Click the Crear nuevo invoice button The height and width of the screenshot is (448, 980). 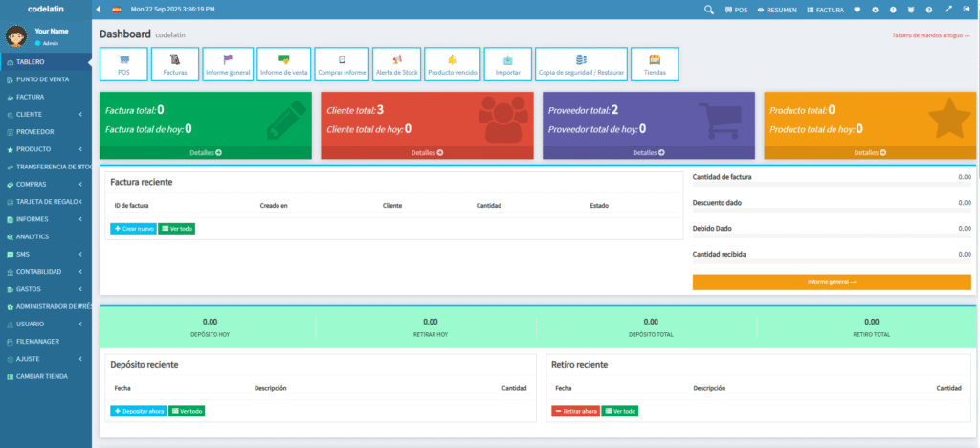coord(133,229)
